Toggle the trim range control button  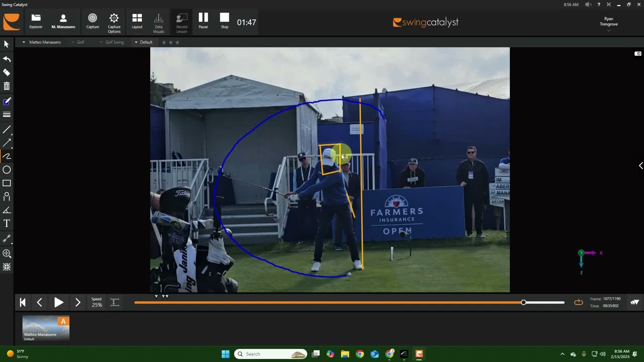point(115,302)
